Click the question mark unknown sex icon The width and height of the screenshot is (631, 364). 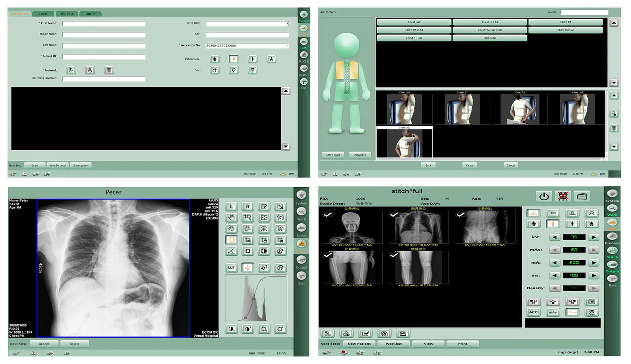[253, 71]
